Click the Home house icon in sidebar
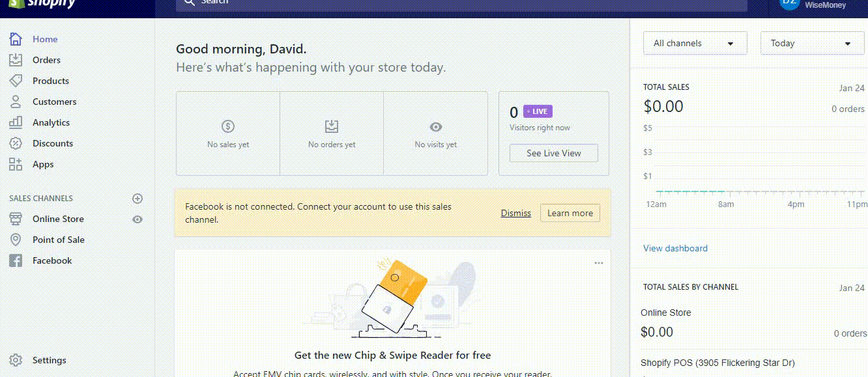Screen dimensions: 868x377 coord(16,39)
